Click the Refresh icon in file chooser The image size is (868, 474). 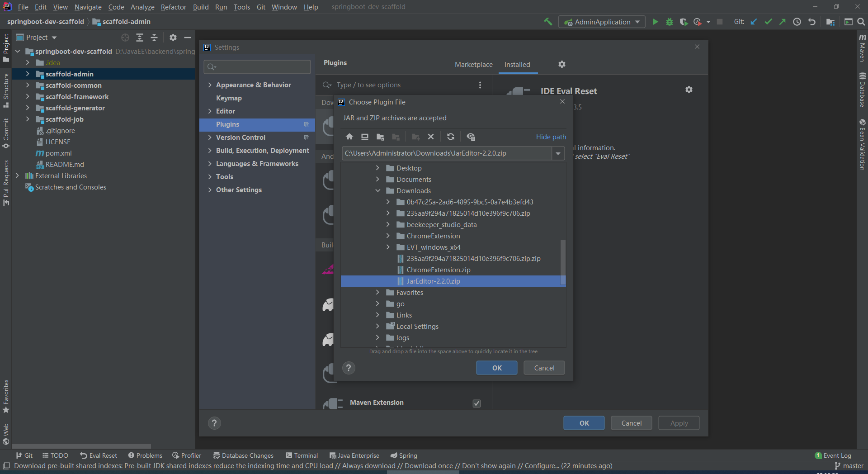[450, 137]
